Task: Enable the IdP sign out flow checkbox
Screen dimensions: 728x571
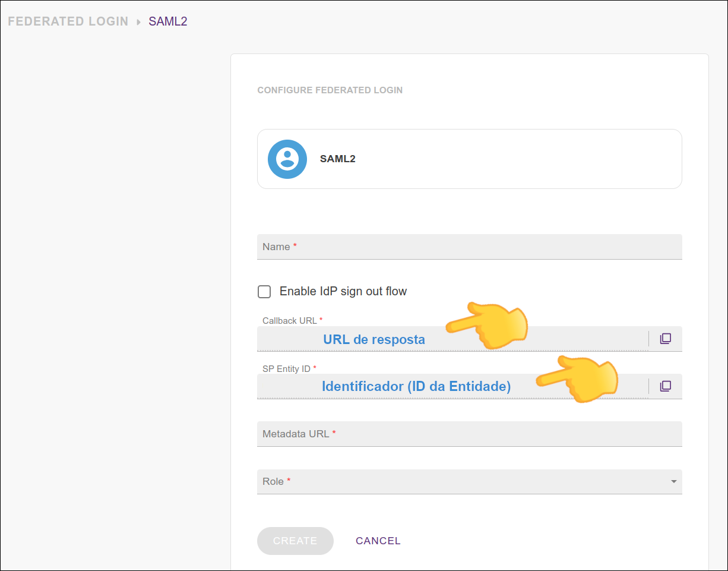Action: pyautogui.click(x=264, y=291)
